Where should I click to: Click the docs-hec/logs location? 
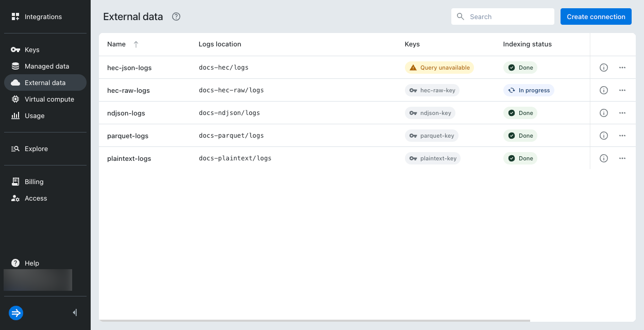pyautogui.click(x=224, y=68)
